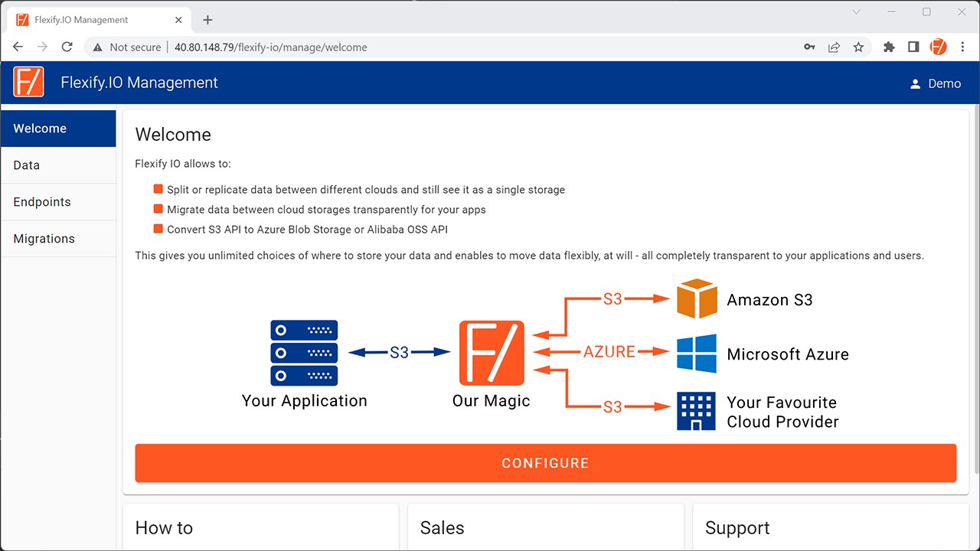Click the 'Convert S3 API to Azure' bullet
980x551 pixels.
tap(307, 230)
